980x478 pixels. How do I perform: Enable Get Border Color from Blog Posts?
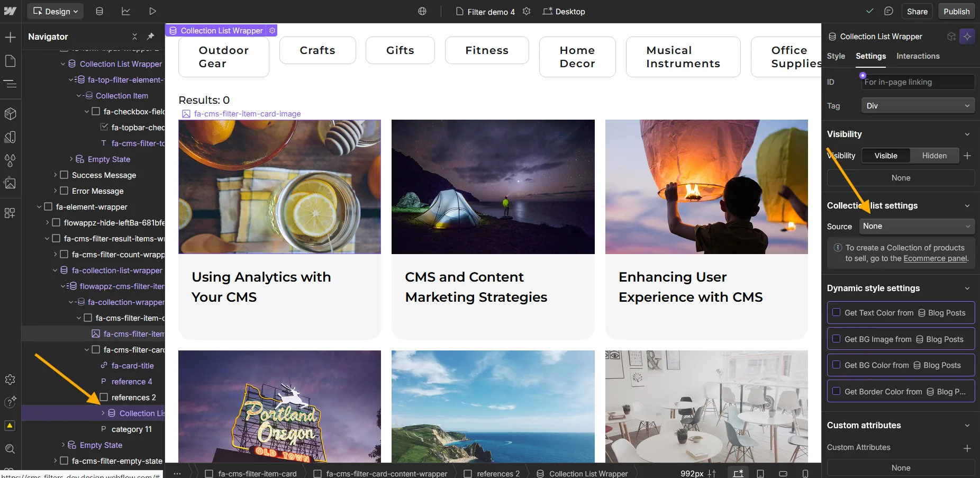click(837, 391)
